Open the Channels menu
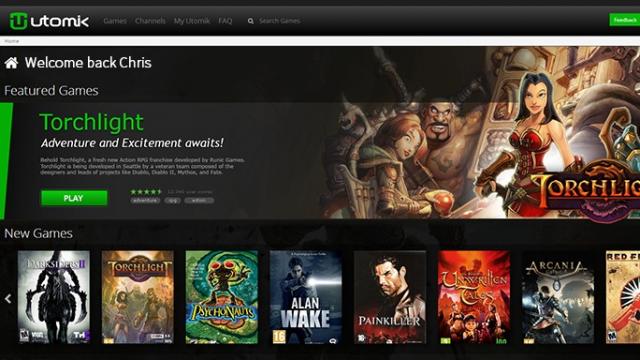Screen dimensions: 640x360 click(150, 21)
